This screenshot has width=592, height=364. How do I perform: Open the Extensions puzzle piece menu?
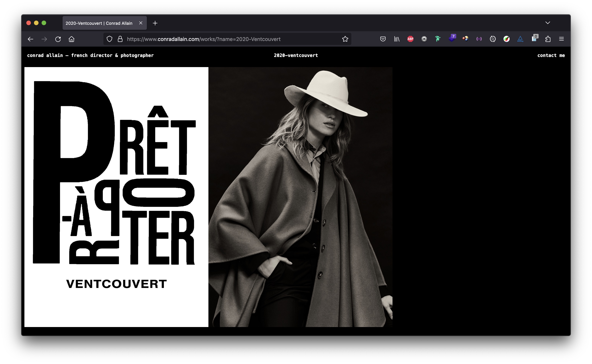[548, 39]
